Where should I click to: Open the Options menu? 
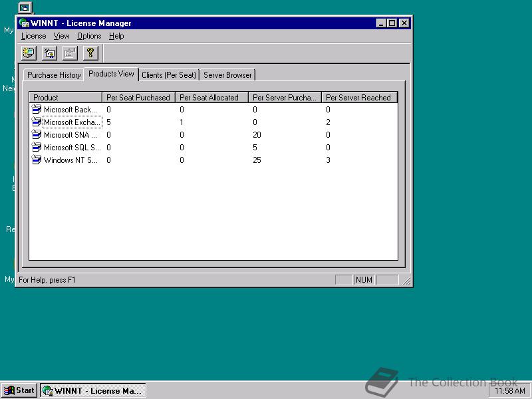click(x=89, y=36)
